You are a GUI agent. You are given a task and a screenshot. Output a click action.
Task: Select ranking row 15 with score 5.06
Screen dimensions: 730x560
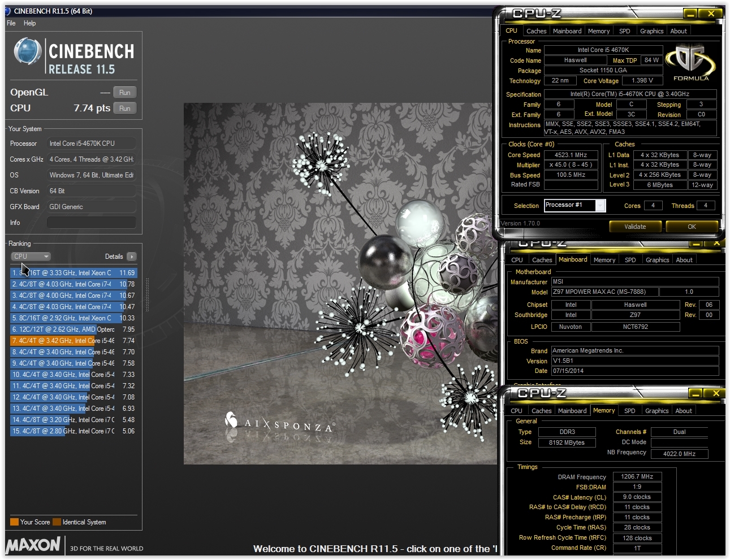(74, 431)
